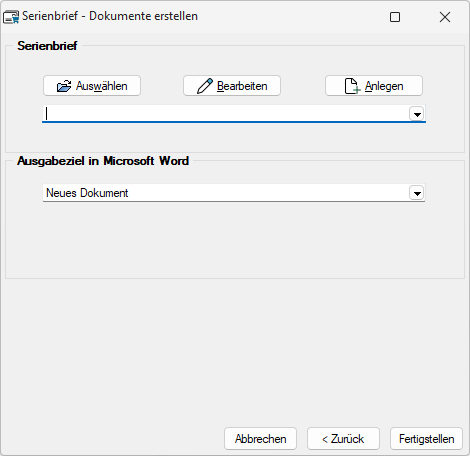Click the bold Serienbrief group heading
Viewport: 470px width, 456px height.
(x=47, y=46)
